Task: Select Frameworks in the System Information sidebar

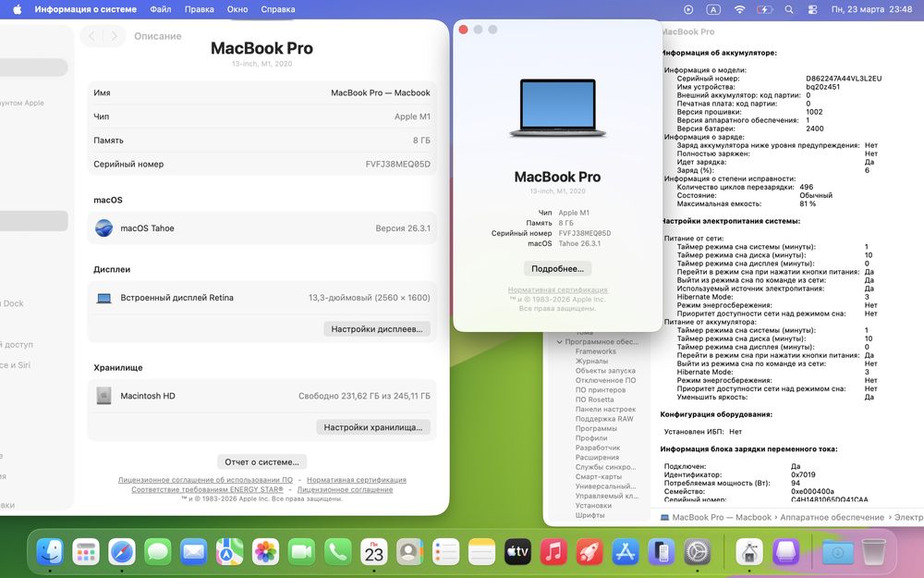Action: [595, 351]
